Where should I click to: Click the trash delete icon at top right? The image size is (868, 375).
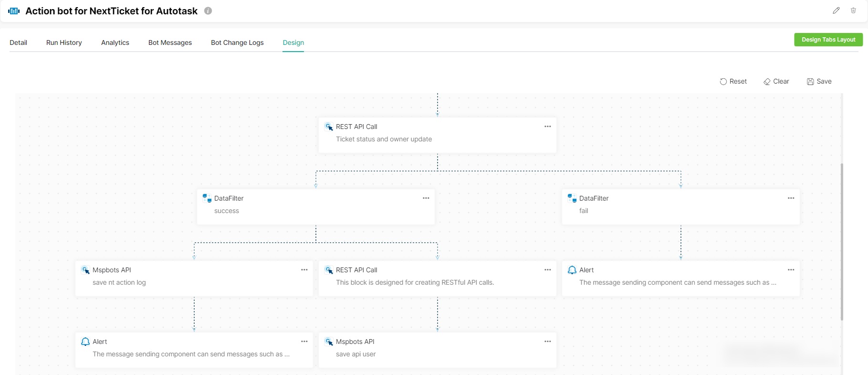[853, 11]
